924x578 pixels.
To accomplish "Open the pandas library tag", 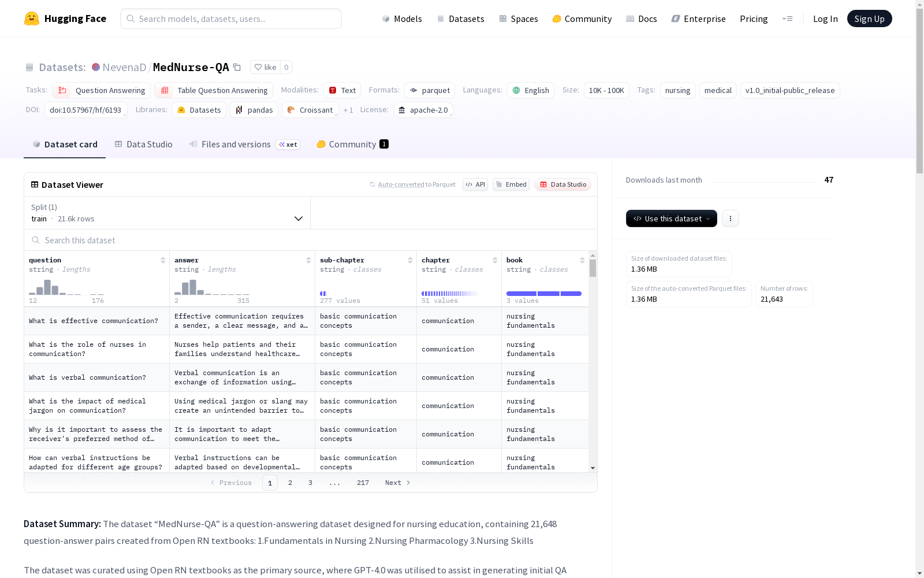I will click(254, 110).
